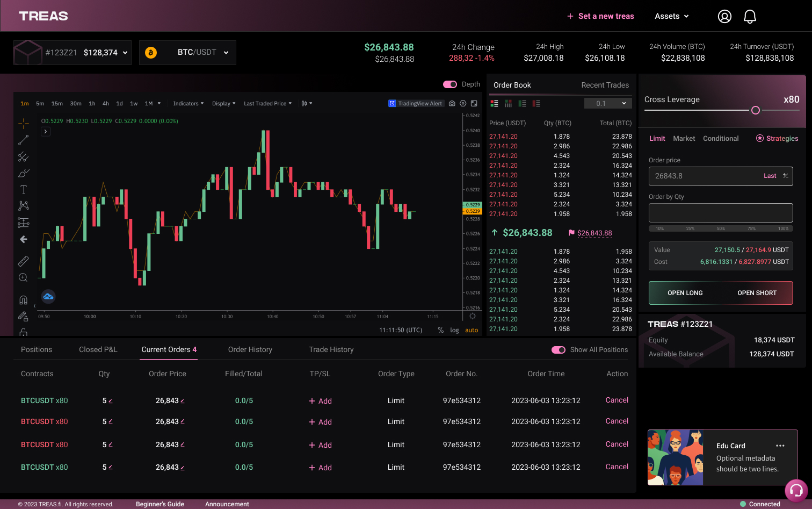Select the text annotation tool
The width and height of the screenshot is (812, 509).
click(x=24, y=189)
